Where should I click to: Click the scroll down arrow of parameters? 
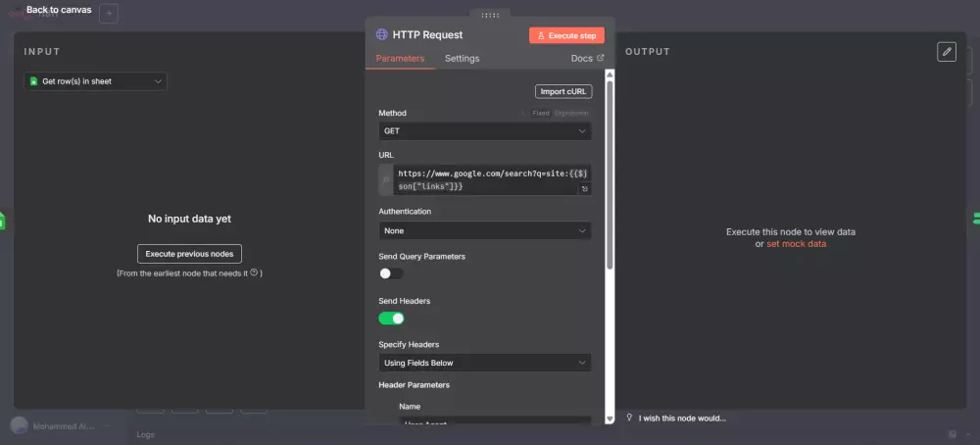click(x=610, y=419)
